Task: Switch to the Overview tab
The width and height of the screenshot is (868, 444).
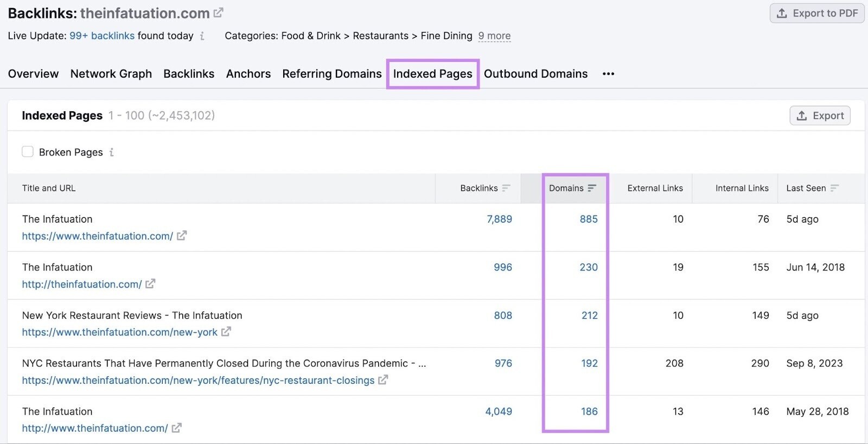Action: click(33, 74)
